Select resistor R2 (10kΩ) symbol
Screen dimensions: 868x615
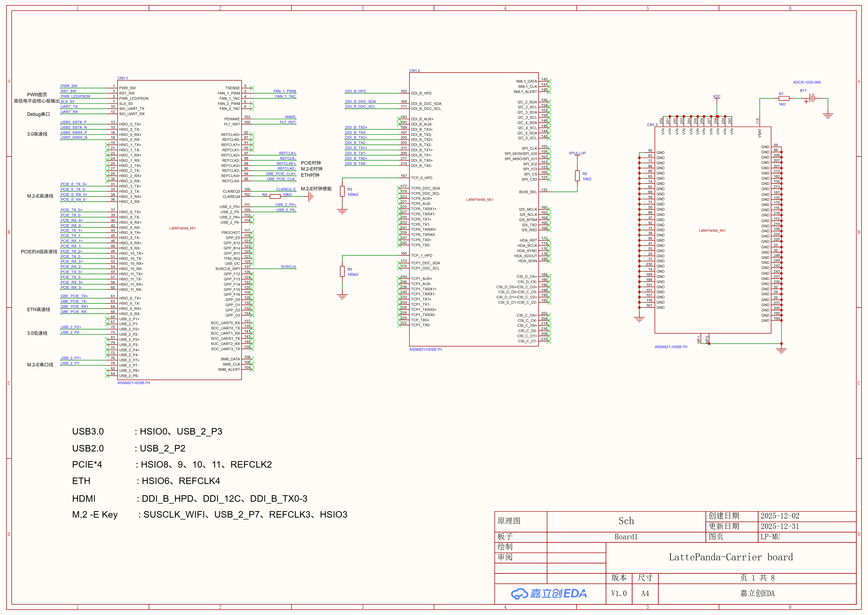click(577, 176)
